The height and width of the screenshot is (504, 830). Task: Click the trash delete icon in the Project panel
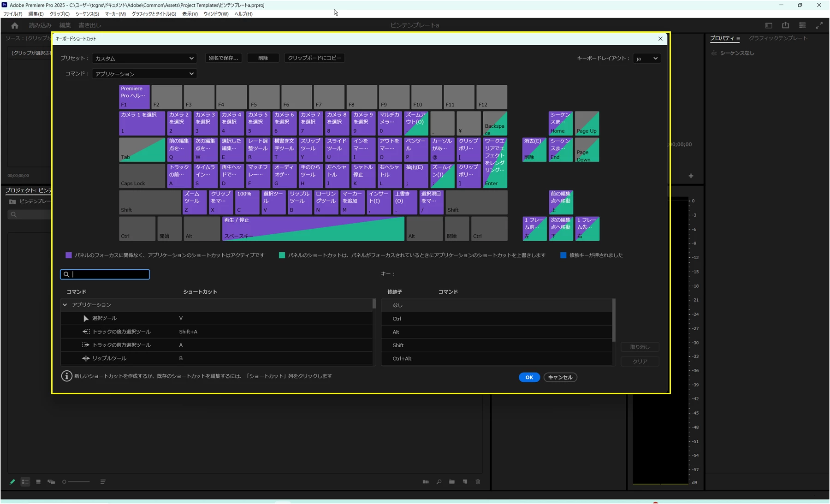pyautogui.click(x=478, y=482)
